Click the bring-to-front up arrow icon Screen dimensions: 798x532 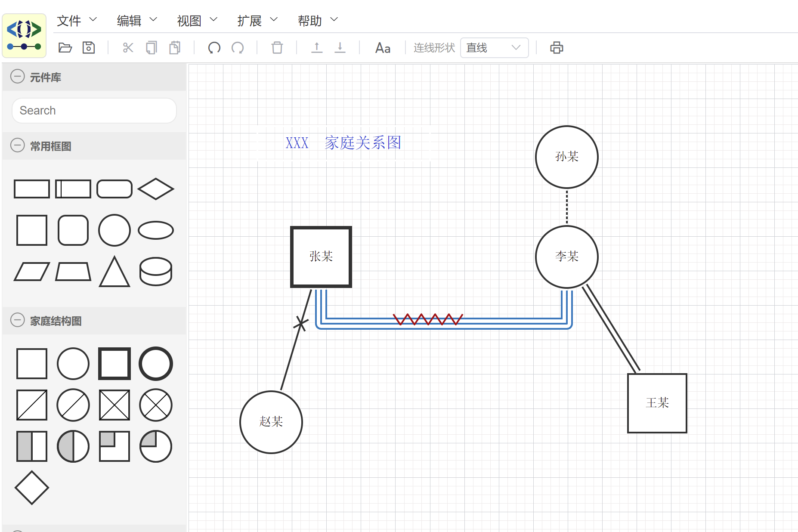pyautogui.click(x=317, y=47)
